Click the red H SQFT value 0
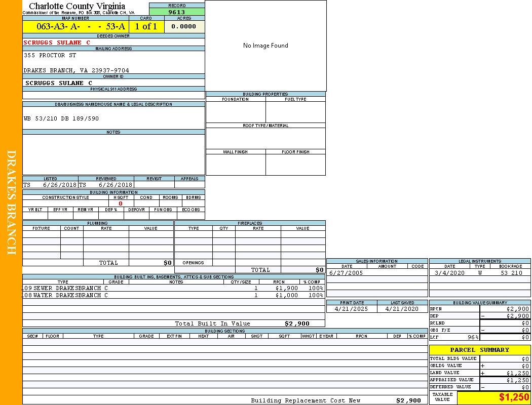This screenshot has height=405, width=532. coord(121,204)
